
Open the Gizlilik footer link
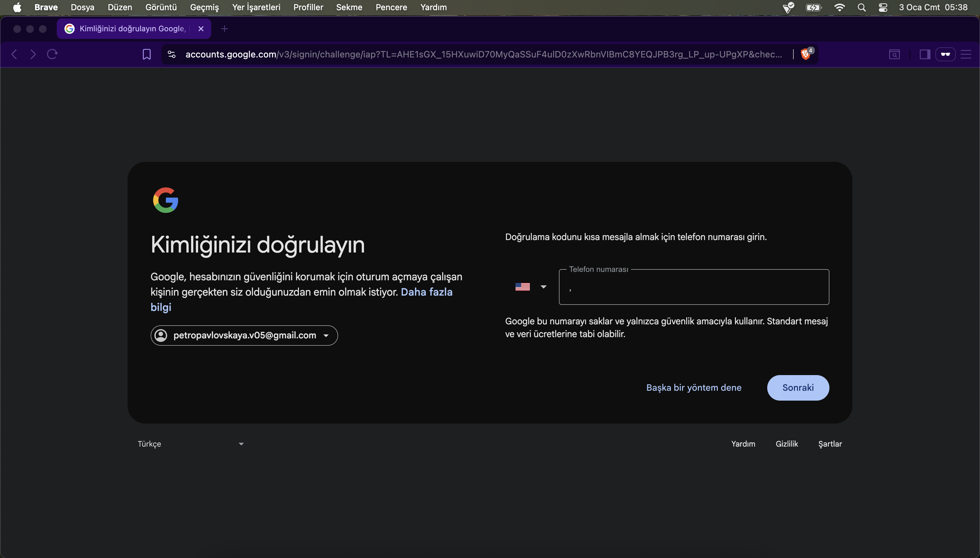787,444
